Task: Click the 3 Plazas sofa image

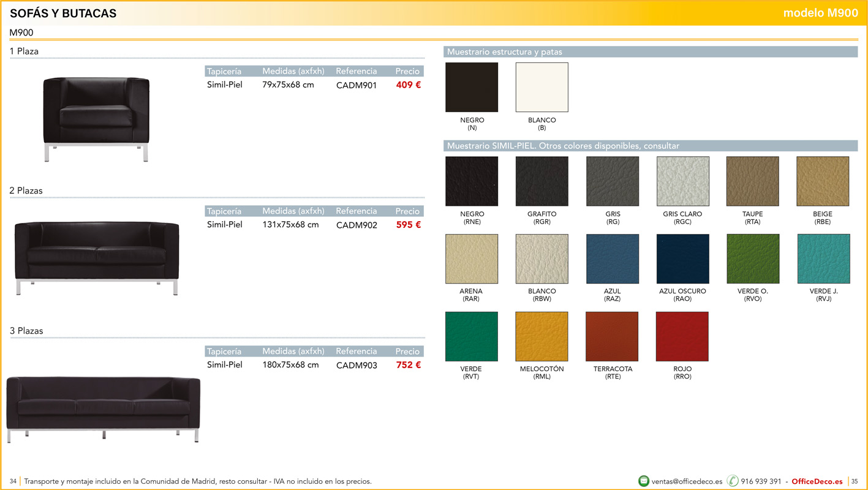Action: pyautogui.click(x=104, y=410)
